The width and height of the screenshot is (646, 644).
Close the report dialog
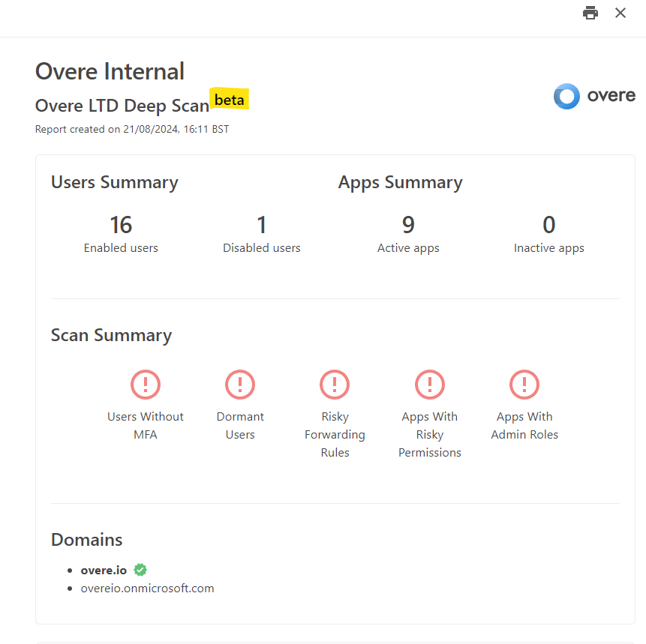pos(620,13)
